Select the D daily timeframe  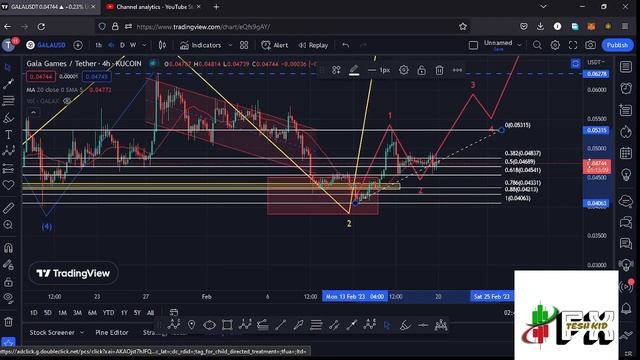point(122,45)
